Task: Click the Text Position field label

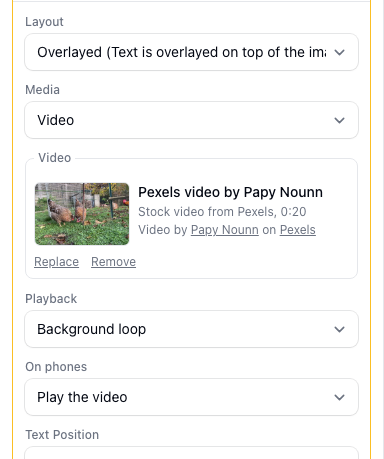Action: pos(62,435)
